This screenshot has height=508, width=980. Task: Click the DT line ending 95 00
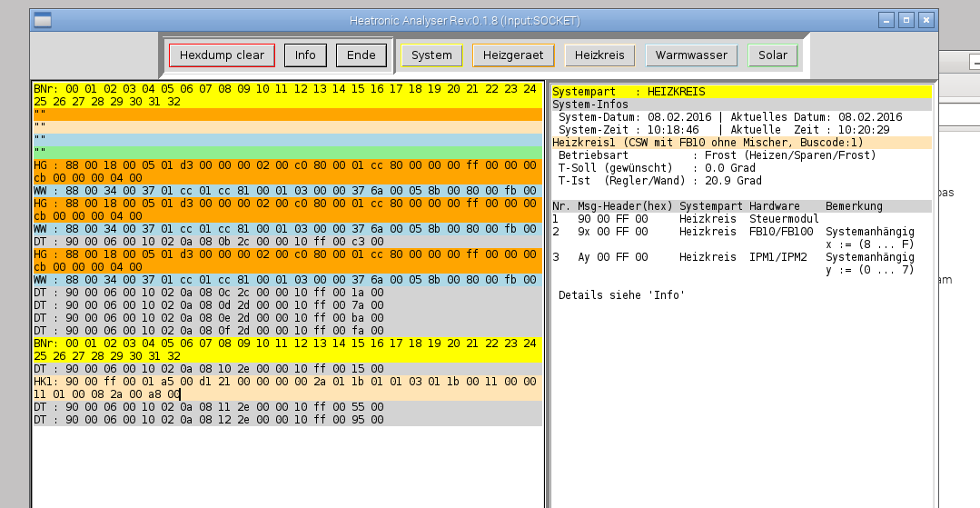coord(288,419)
